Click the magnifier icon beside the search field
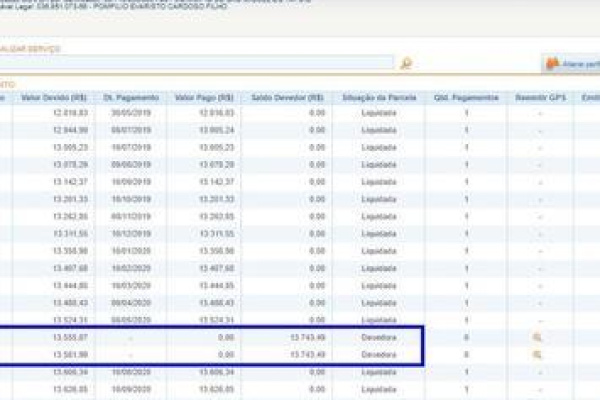The image size is (600, 400). pos(406,63)
